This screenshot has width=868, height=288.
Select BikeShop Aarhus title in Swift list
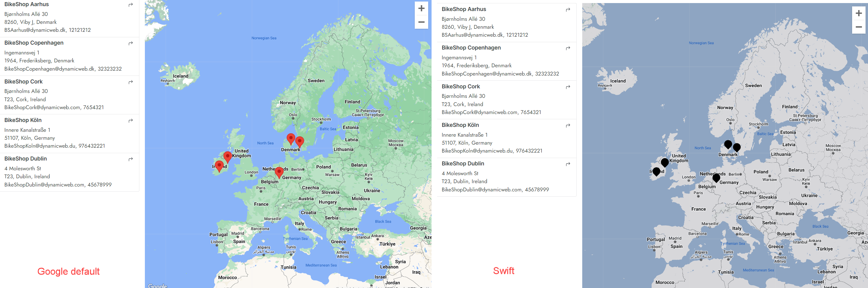coord(464,9)
